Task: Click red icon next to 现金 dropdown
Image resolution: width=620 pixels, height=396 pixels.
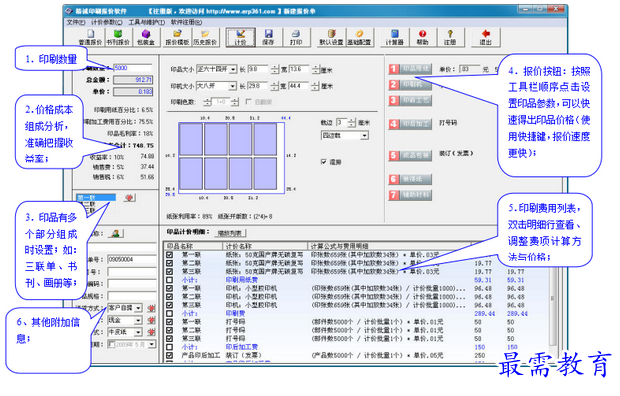Action: tap(151, 320)
